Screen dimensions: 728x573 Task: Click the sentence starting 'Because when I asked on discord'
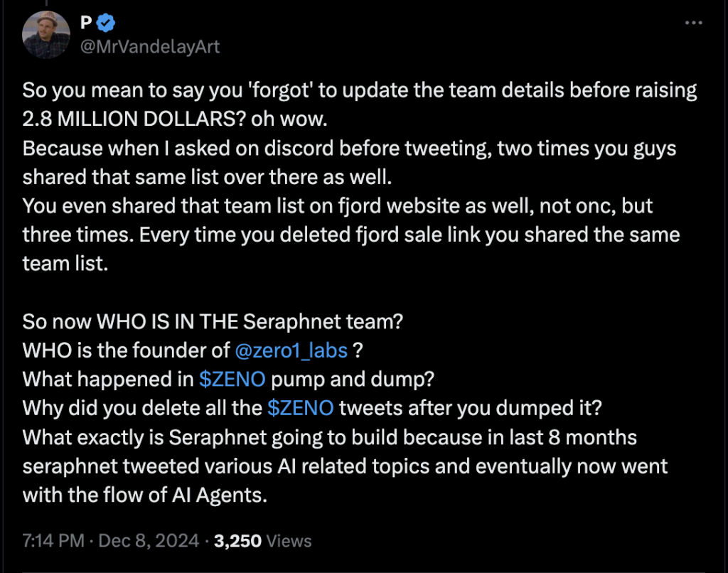(x=349, y=163)
